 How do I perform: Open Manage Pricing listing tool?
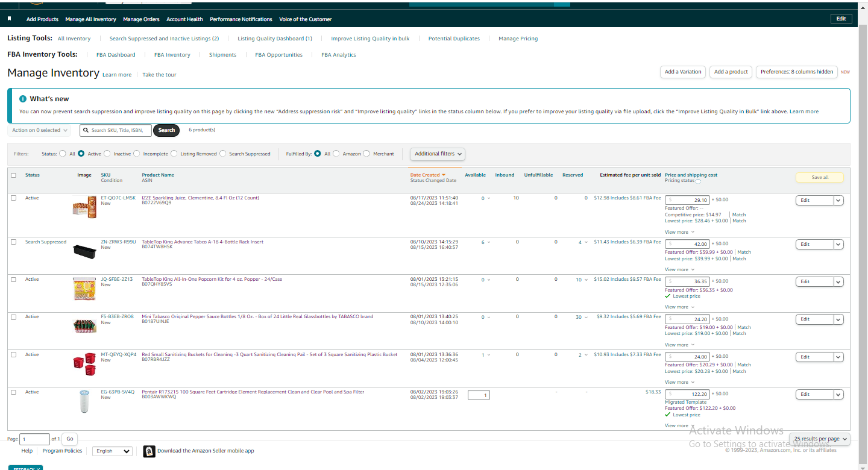[518, 39]
